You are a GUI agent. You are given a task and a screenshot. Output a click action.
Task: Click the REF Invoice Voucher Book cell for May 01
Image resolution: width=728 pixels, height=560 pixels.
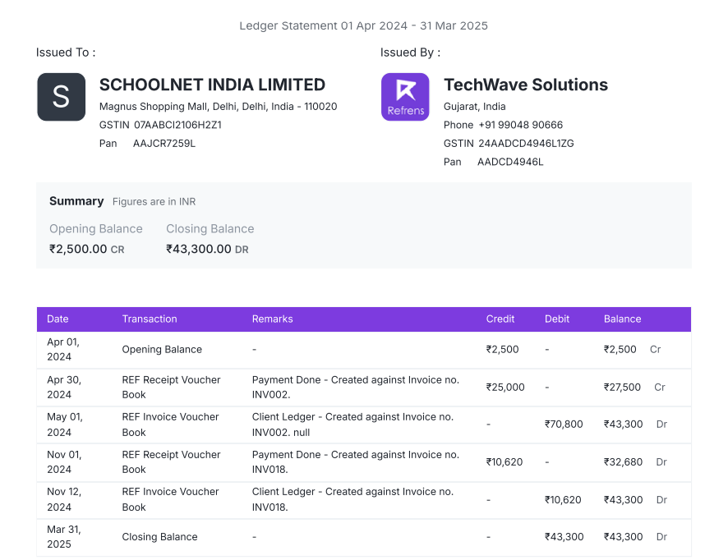pos(170,425)
